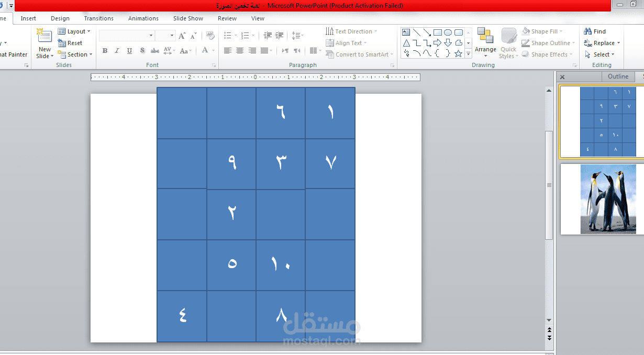Click the Find binoculars button
The height and width of the screenshot is (355, 644).
595,31
